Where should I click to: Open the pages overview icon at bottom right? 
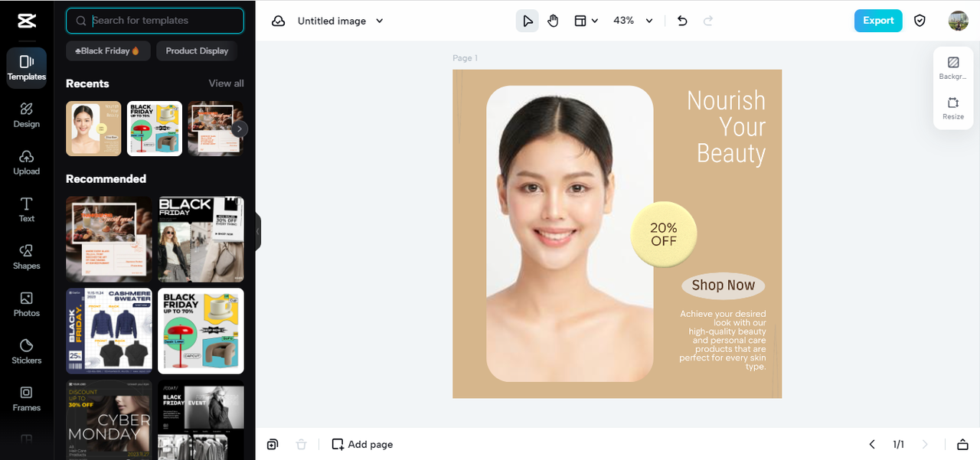962,445
